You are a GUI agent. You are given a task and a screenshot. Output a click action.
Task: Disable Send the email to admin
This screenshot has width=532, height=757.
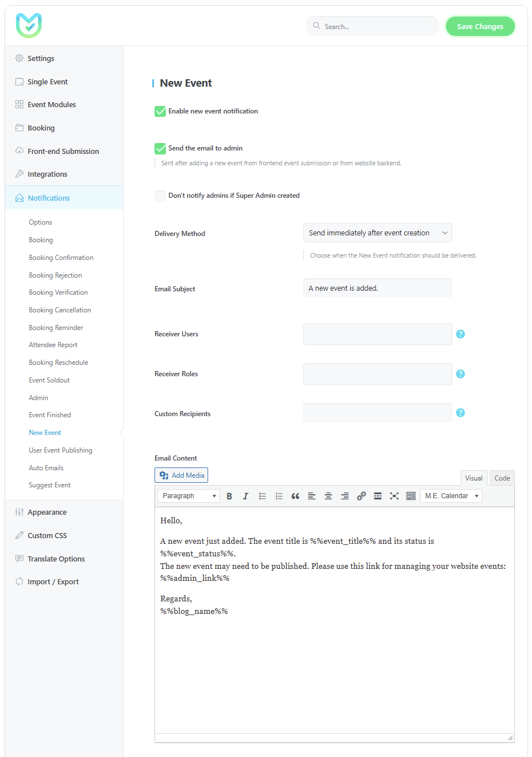[160, 148]
